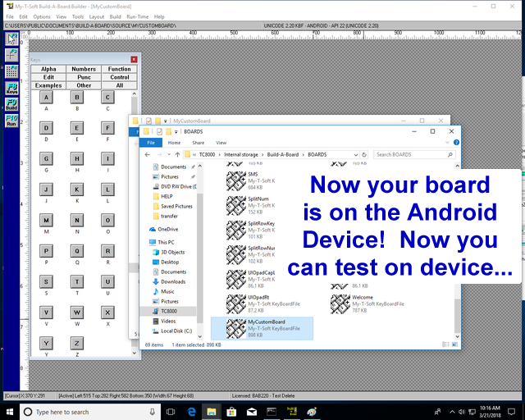
Task: Open the Run-Time menu
Action: coord(137,16)
